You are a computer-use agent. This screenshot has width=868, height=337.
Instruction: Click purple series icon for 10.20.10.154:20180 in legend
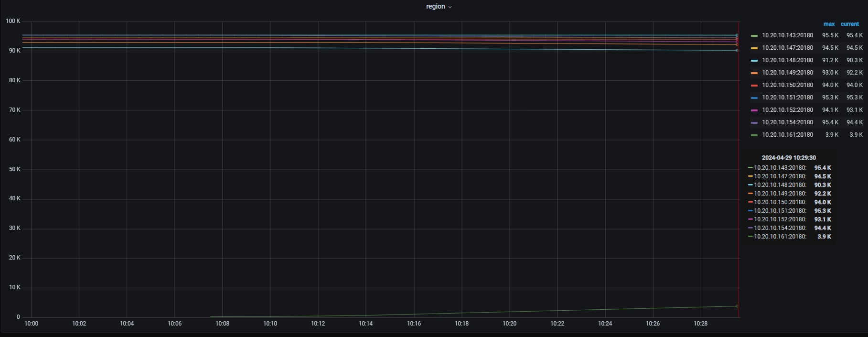[x=754, y=123]
